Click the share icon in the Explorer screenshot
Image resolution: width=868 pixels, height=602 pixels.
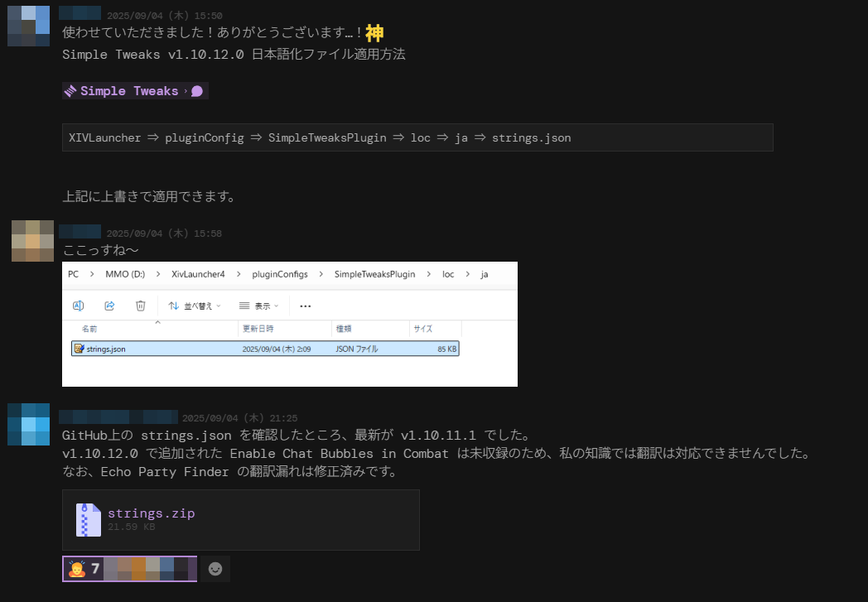109,306
